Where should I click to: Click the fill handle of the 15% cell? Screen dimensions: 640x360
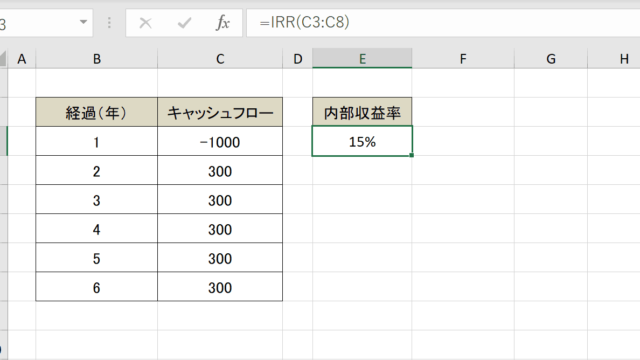(x=412, y=156)
